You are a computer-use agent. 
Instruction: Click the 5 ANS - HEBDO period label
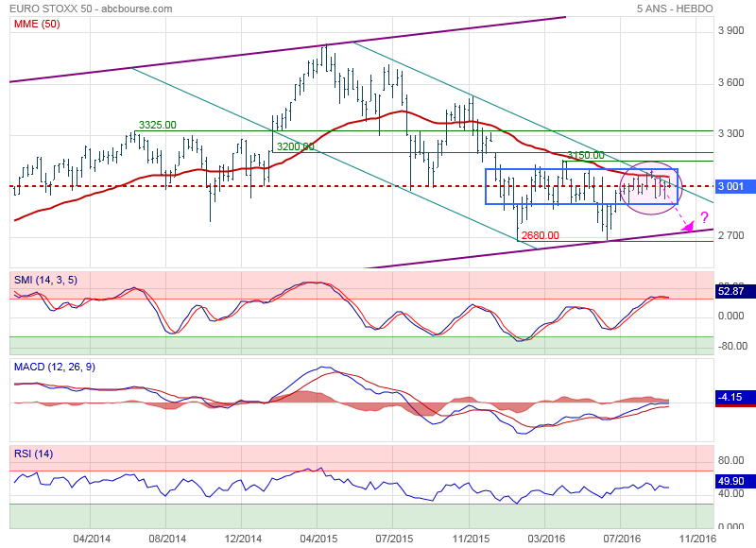(x=674, y=9)
